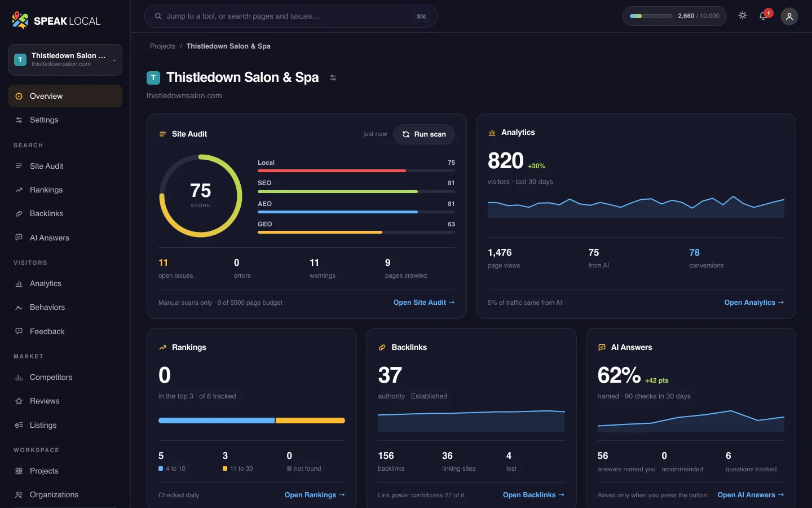Click the Competitors chart icon in sidebar

click(19, 377)
